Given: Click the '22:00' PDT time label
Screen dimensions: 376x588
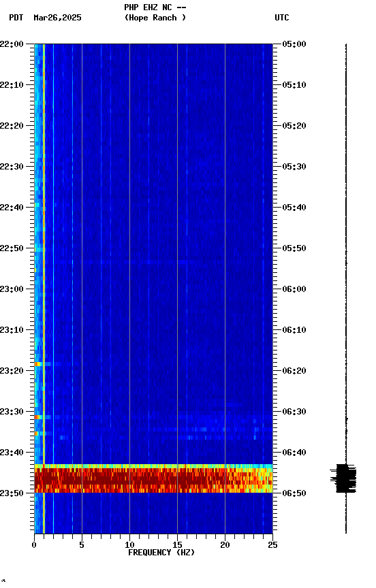Looking at the screenshot, I should 12,44.
